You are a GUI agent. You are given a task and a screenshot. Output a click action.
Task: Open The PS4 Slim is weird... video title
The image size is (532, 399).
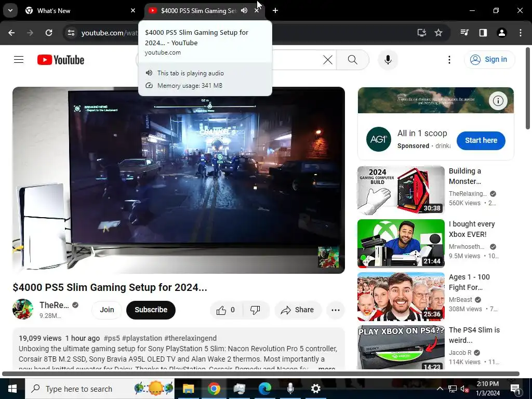coord(474,335)
